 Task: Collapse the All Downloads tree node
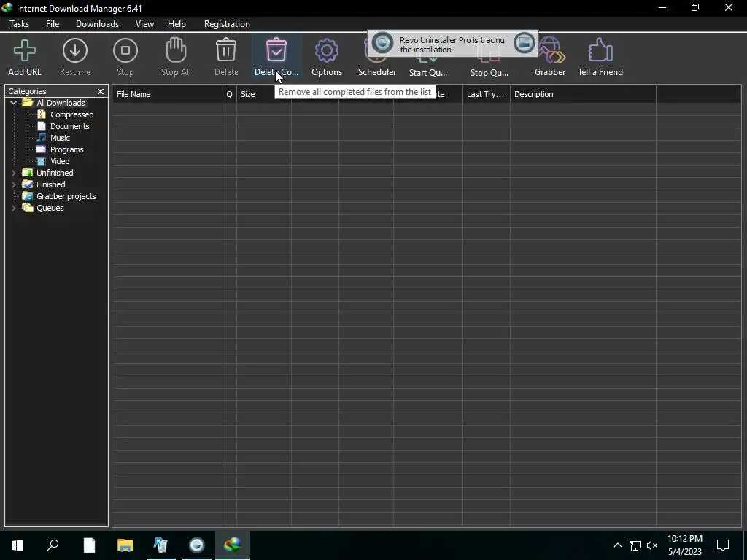pos(13,103)
